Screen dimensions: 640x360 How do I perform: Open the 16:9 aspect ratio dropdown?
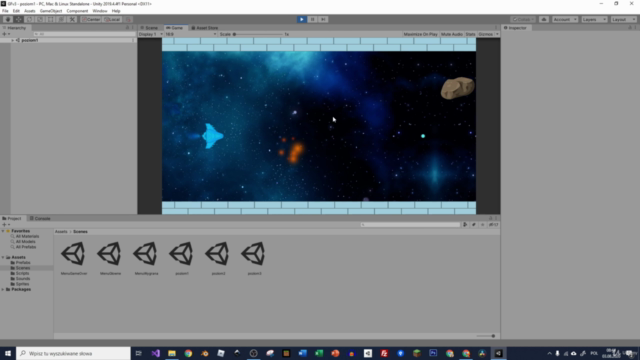(x=190, y=34)
